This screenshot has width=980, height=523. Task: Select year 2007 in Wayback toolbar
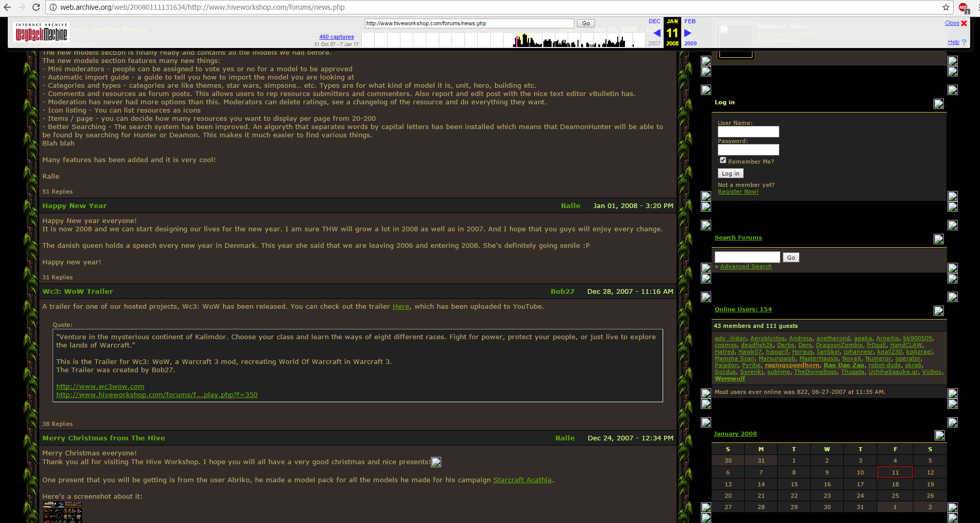(x=654, y=43)
